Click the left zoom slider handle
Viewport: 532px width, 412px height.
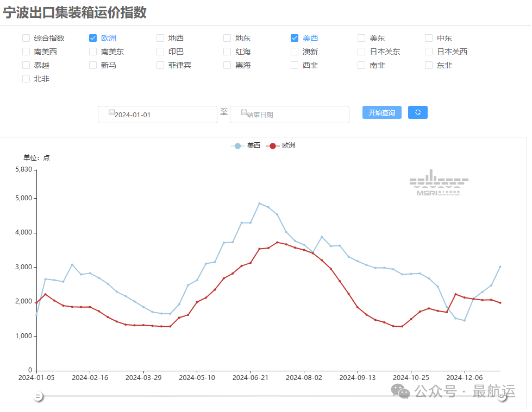[x=38, y=396]
